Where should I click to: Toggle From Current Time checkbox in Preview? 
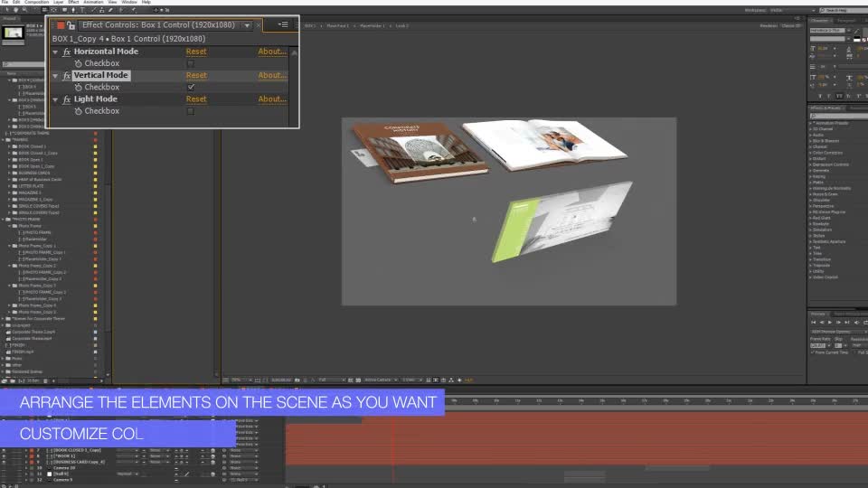(812, 352)
